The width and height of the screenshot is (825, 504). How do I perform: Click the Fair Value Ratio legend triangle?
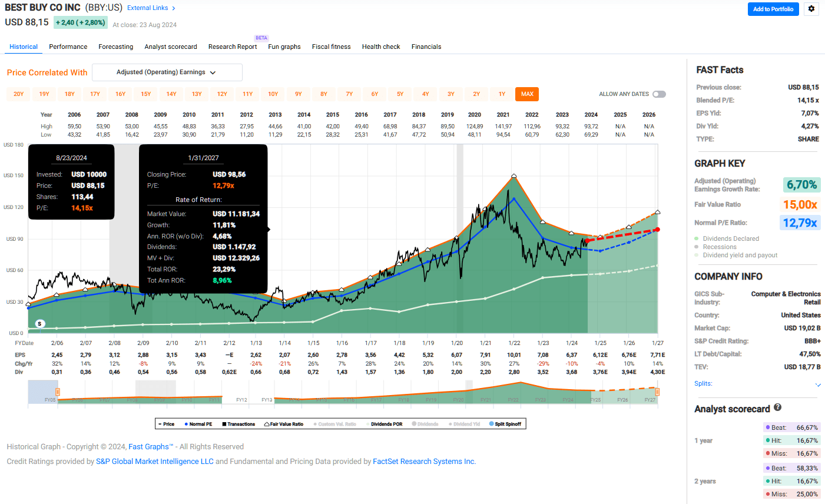(267, 424)
